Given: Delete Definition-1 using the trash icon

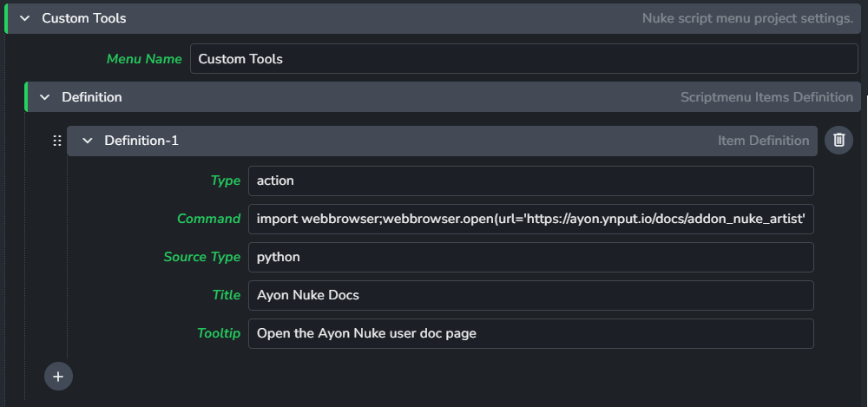Looking at the screenshot, I should tap(838, 140).
